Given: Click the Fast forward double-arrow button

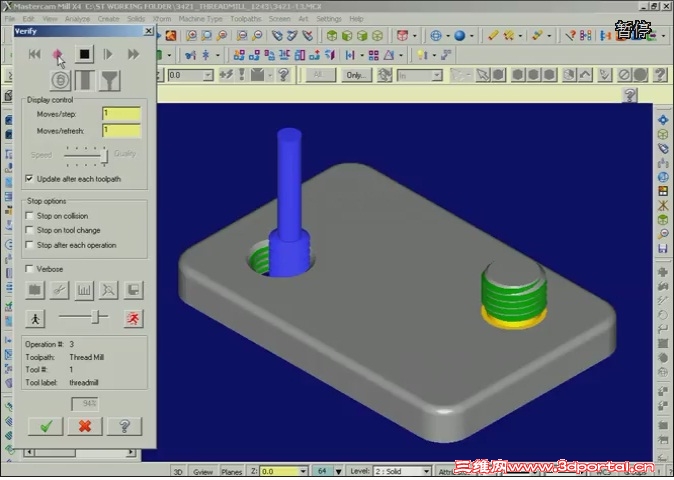Looking at the screenshot, I should (x=133, y=54).
